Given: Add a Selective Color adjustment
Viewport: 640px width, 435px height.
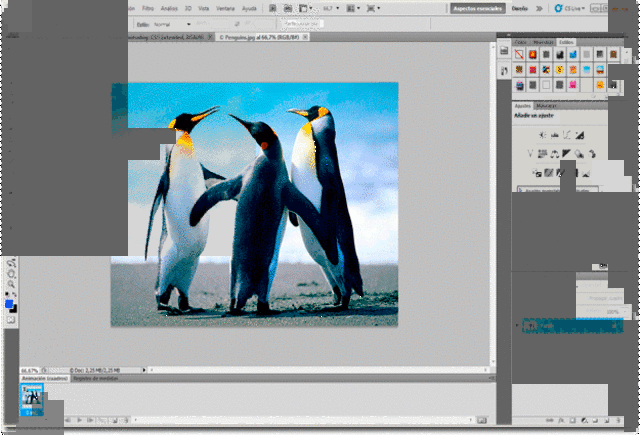Looking at the screenshot, I should pyautogui.click(x=586, y=173).
